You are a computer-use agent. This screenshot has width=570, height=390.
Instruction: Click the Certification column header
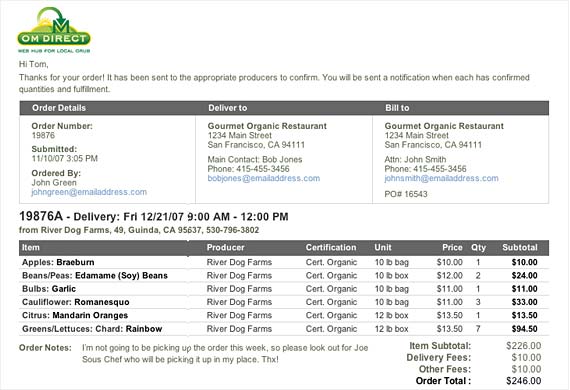pyautogui.click(x=331, y=248)
